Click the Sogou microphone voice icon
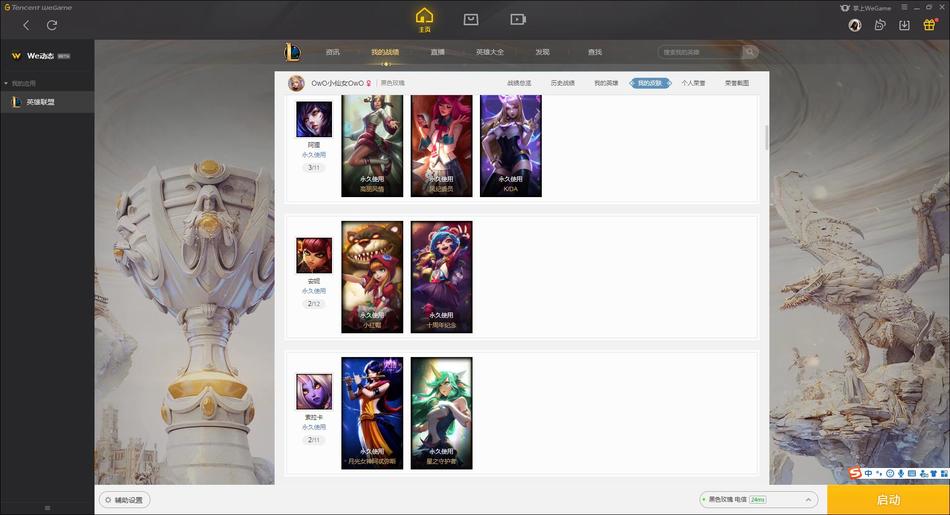The image size is (950, 515). pos(901,473)
